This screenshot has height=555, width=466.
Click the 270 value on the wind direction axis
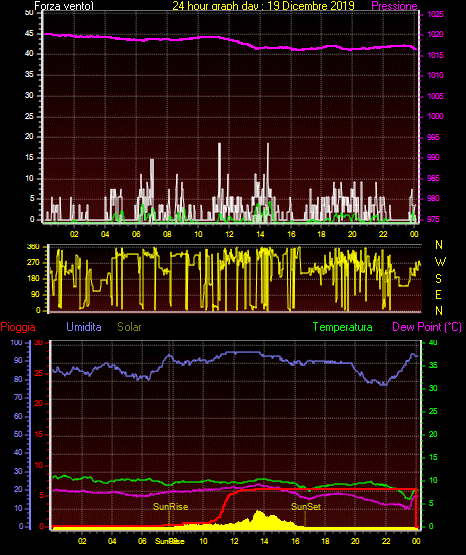[x=34, y=263]
